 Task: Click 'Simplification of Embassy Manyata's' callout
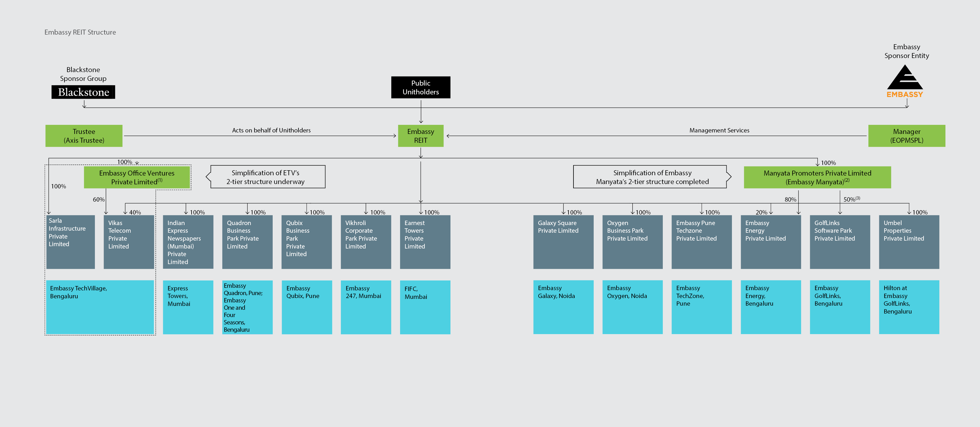coord(652,177)
